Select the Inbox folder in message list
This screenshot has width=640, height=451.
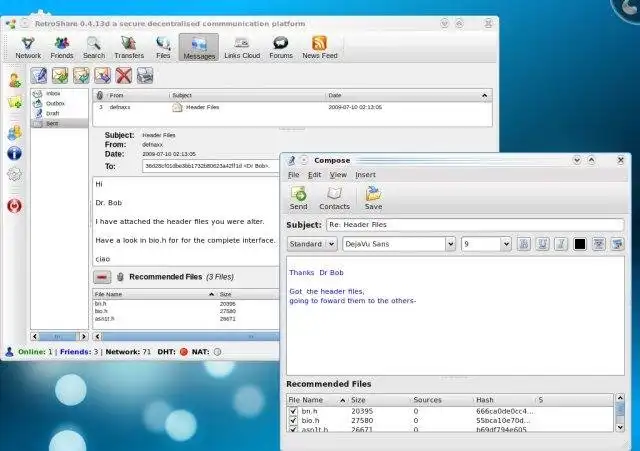click(x=53, y=94)
